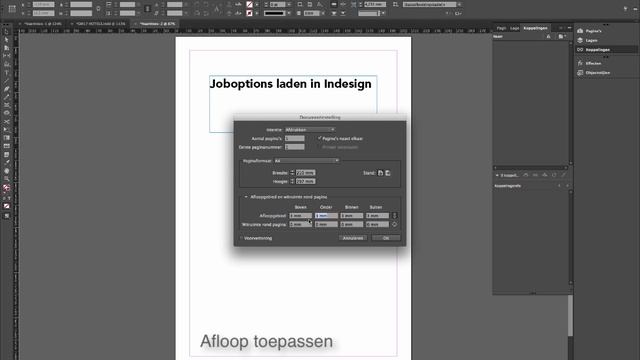Switch to the Pagina's tab in panel group

501,28
